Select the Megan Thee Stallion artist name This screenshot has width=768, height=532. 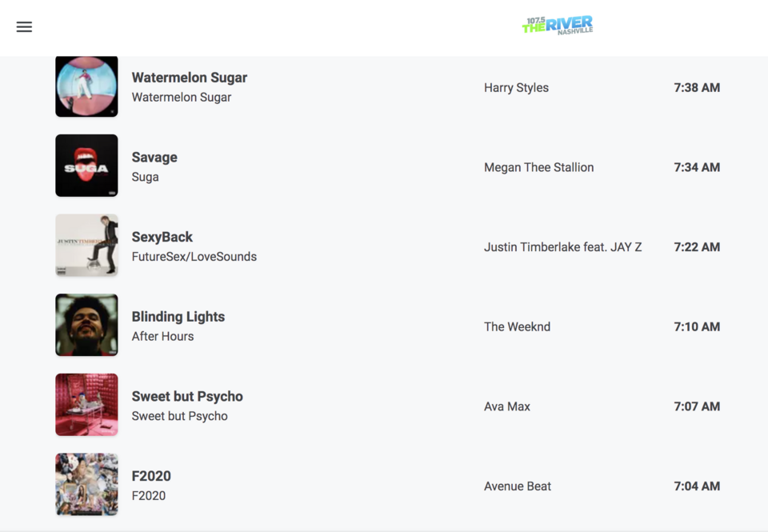[538, 167]
